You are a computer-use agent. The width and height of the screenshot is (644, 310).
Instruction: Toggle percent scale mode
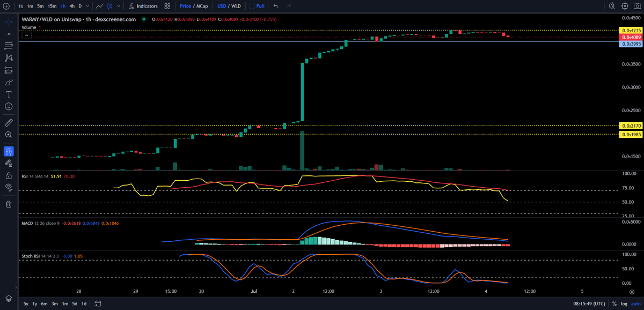point(614,304)
